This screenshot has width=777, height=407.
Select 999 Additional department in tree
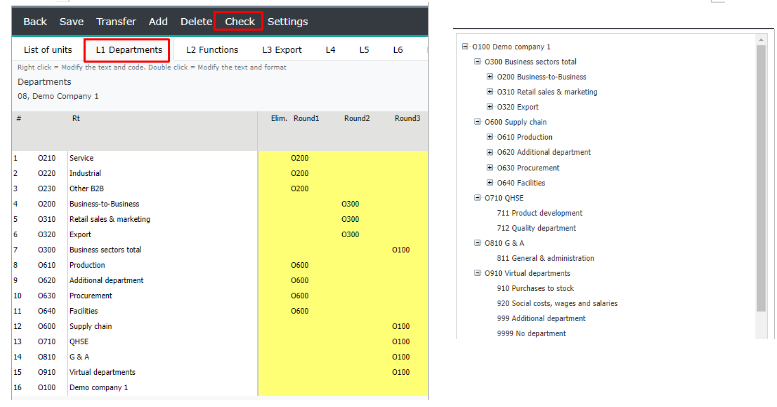tap(541, 318)
